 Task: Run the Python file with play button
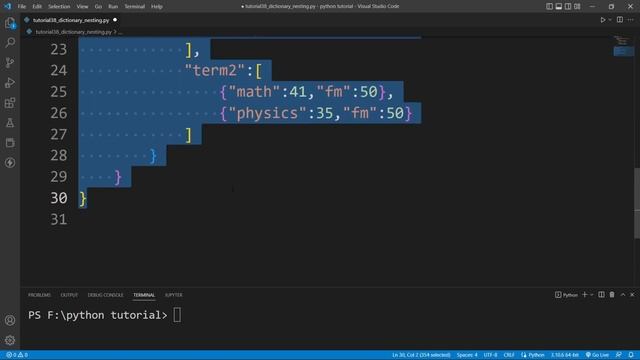point(602,20)
